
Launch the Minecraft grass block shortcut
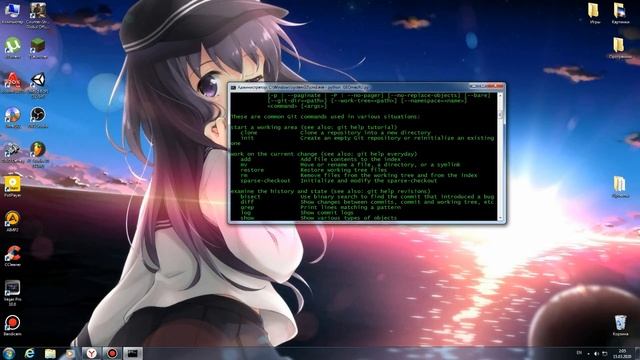pyautogui.click(x=38, y=48)
